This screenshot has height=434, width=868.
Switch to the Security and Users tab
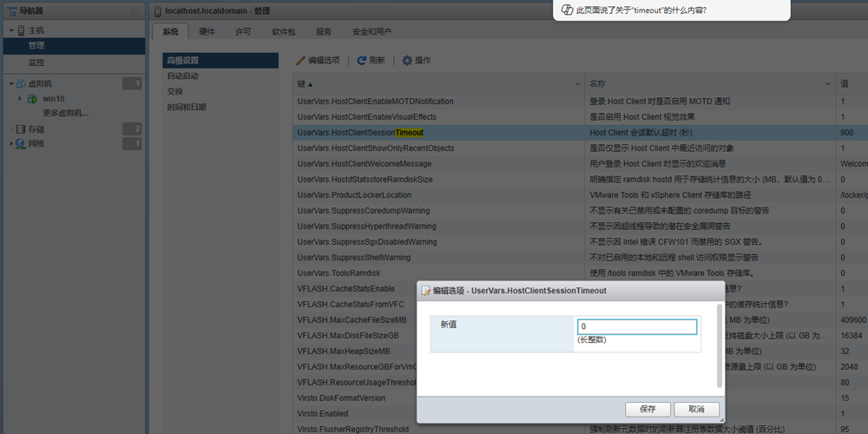372,31
